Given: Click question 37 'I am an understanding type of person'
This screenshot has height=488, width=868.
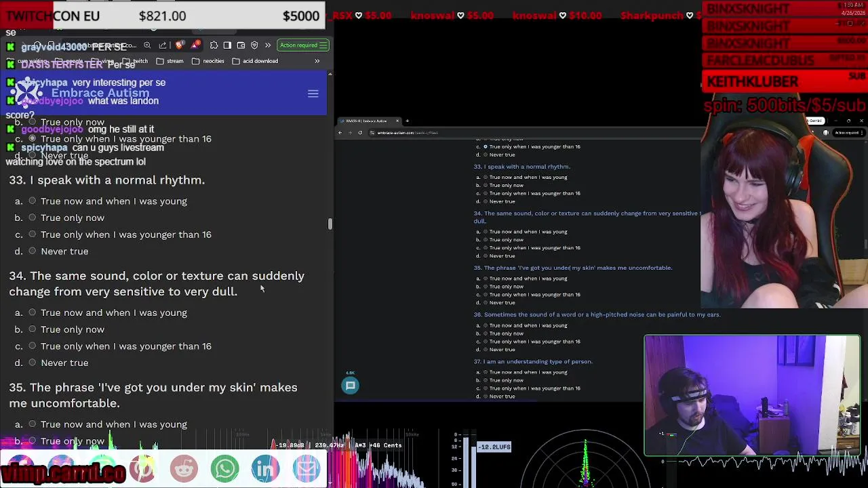Looking at the screenshot, I should pos(533,361).
